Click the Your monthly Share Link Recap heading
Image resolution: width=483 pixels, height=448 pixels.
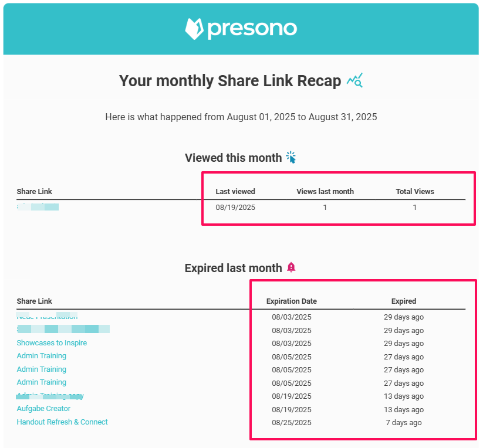(x=230, y=81)
